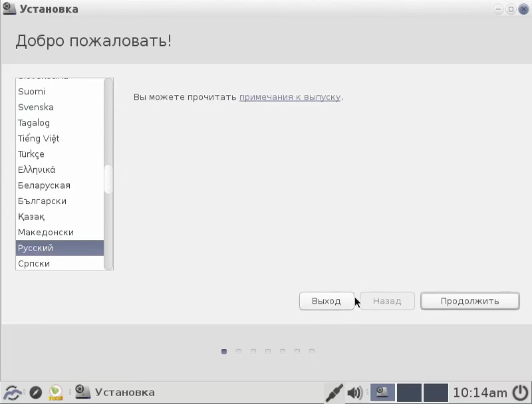Click the volume speaker icon

(355, 393)
